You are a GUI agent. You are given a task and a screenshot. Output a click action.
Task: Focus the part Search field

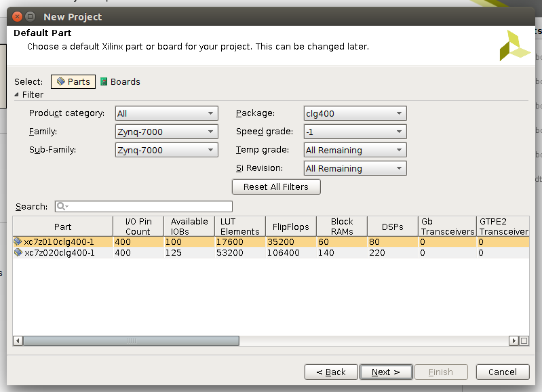[143, 206]
